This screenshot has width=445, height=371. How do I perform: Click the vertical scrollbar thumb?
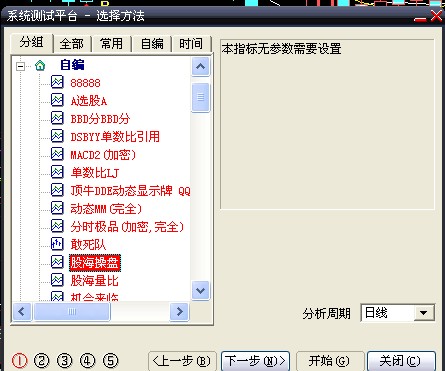[x=201, y=97]
